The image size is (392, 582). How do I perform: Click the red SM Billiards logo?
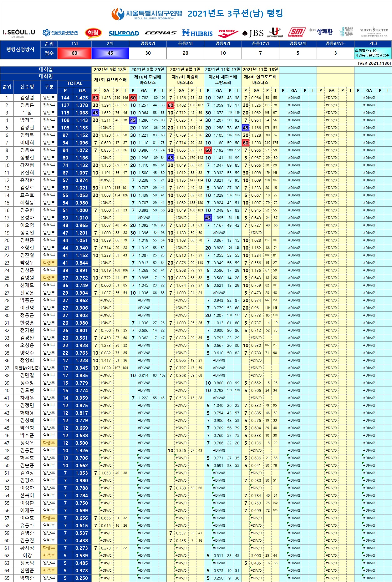point(296,32)
